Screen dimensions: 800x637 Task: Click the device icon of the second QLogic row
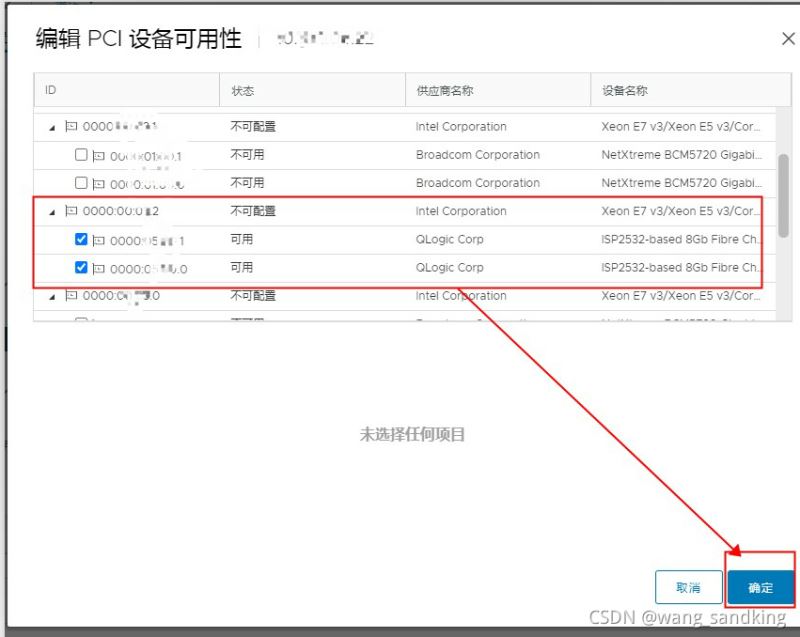point(98,268)
